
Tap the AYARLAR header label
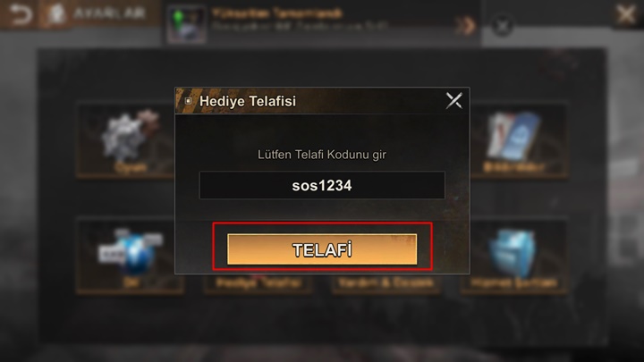pyautogui.click(x=109, y=13)
